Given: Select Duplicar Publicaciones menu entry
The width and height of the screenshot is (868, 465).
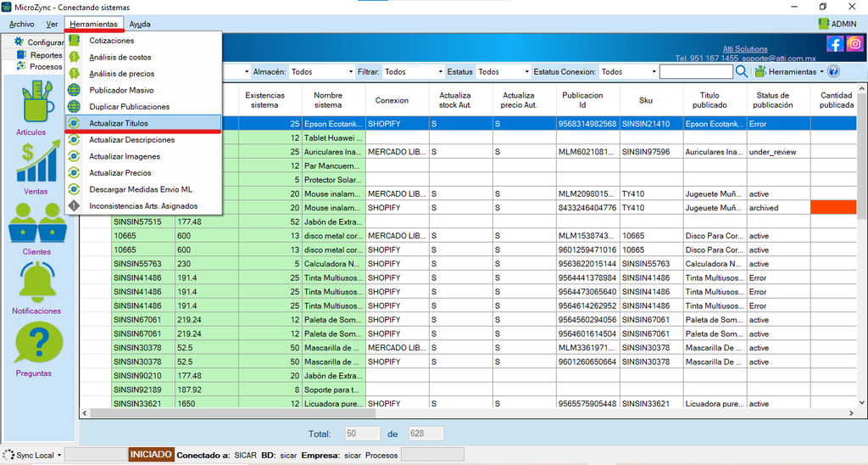Looking at the screenshot, I should (x=142, y=106).
